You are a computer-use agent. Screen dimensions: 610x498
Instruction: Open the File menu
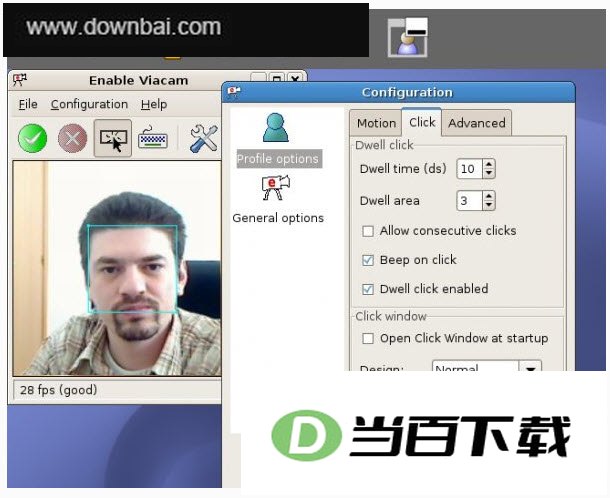coord(28,104)
